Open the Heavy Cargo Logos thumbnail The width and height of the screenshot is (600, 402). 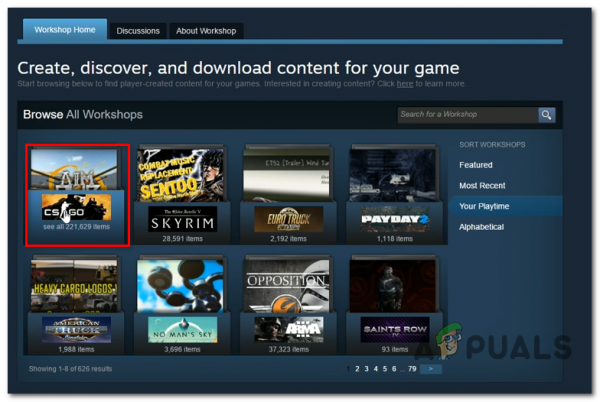(74, 286)
